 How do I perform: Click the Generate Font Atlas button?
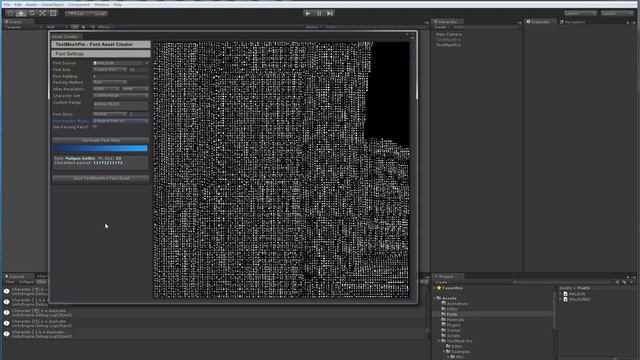pyautogui.click(x=100, y=140)
